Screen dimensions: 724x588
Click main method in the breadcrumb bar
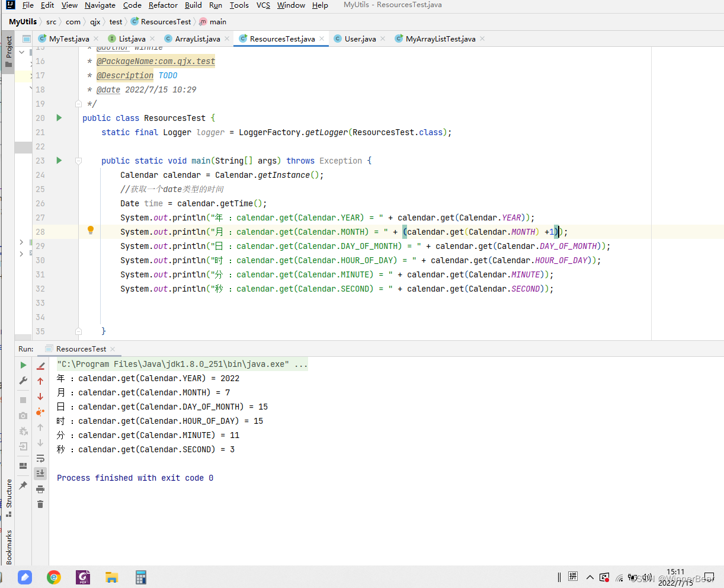point(213,22)
